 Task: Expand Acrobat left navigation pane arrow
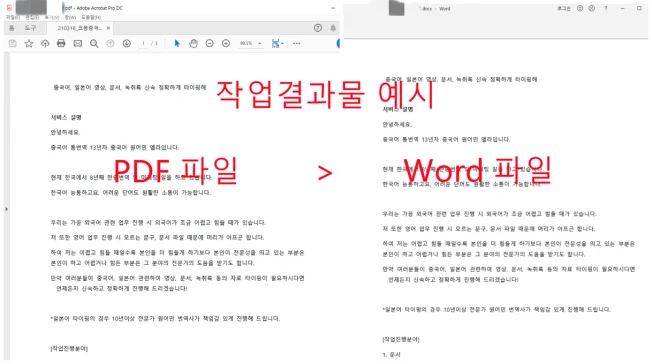[6, 209]
